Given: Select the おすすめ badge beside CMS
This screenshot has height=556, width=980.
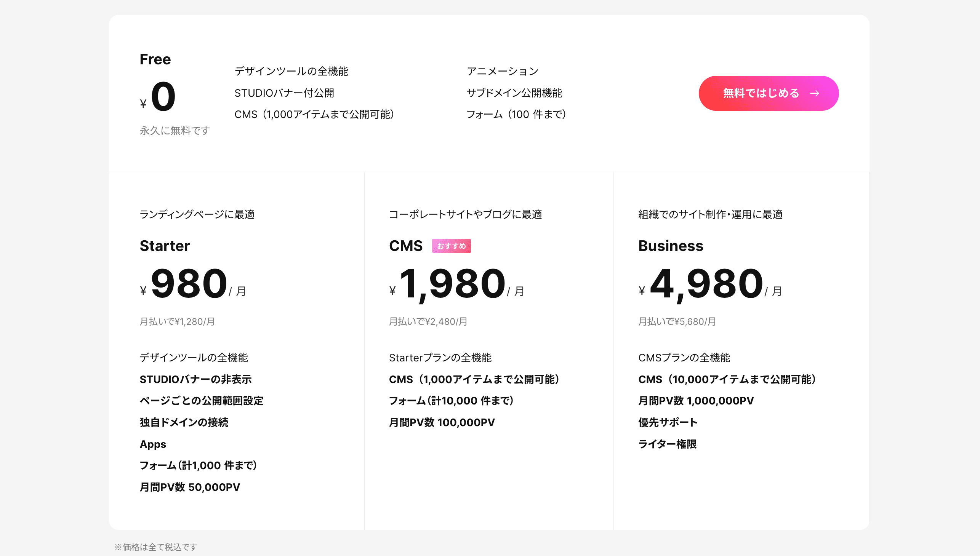Looking at the screenshot, I should point(451,246).
